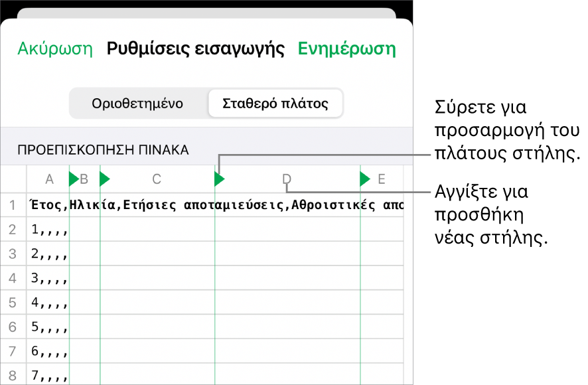Click the 'Αθροιστικές' text in row 1
Image resolution: width=588 pixels, height=385 pixels.
coord(333,205)
